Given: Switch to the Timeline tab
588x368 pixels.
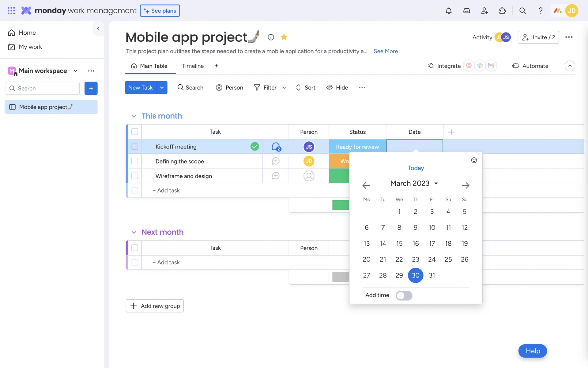Looking at the screenshot, I should (193, 66).
